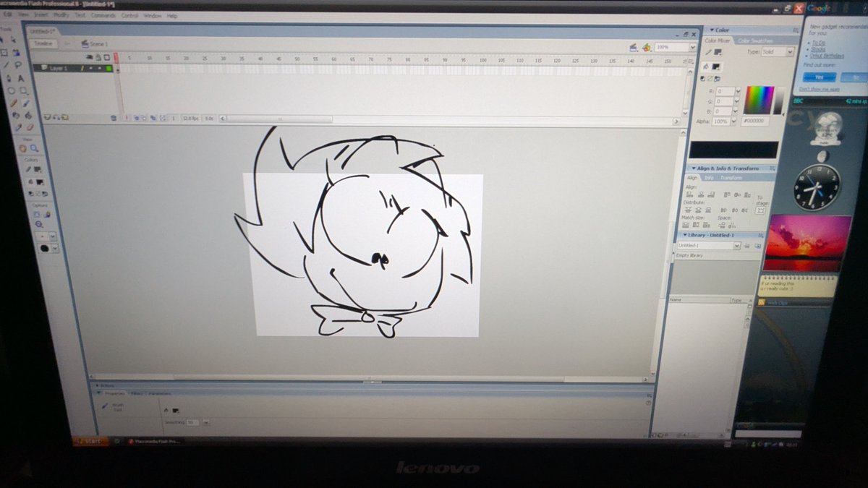The image size is (868, 488).
Task: Select the Lasso tool
Action: [18, 65]
